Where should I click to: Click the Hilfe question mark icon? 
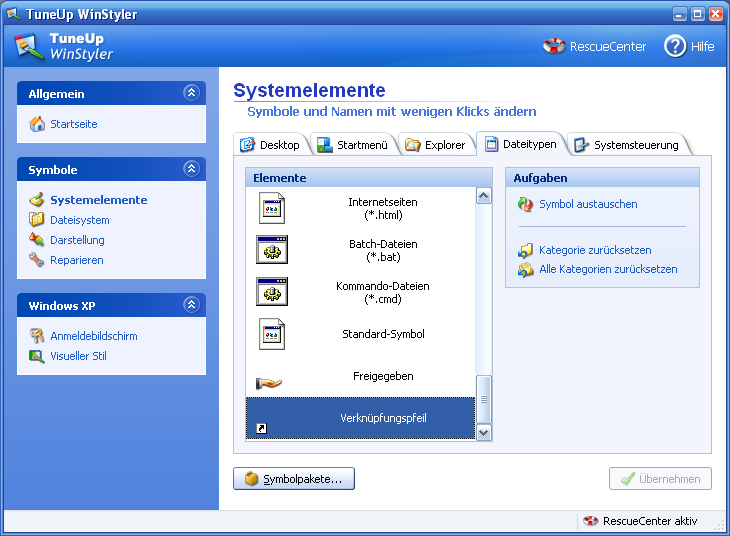[x=675, y=46]
